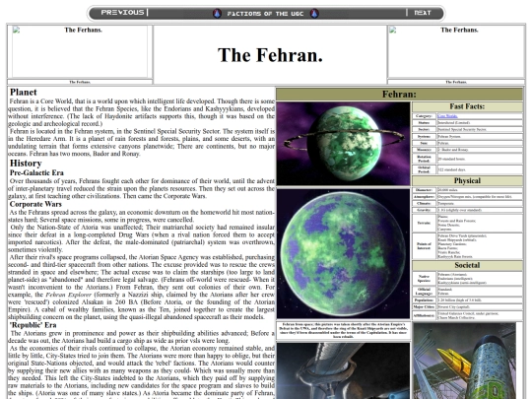Click the 'Official Language' row label

424,292
